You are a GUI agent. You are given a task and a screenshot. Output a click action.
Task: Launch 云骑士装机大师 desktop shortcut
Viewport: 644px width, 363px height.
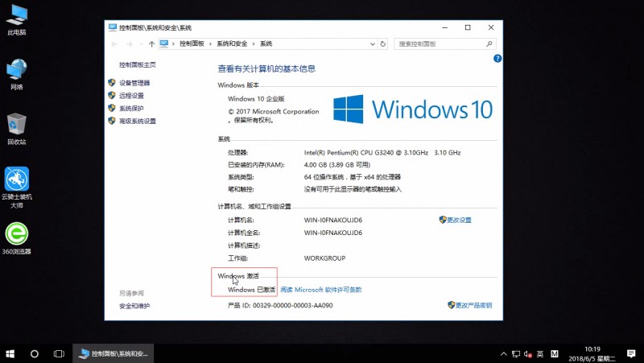(x=17, y=188)
